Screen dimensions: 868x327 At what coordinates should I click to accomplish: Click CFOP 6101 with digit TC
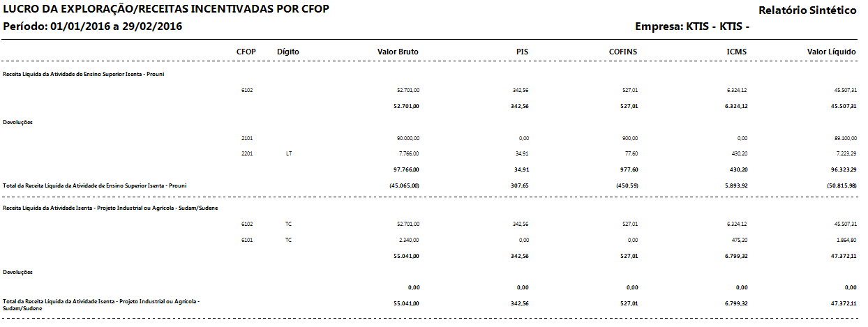point(246,240)
